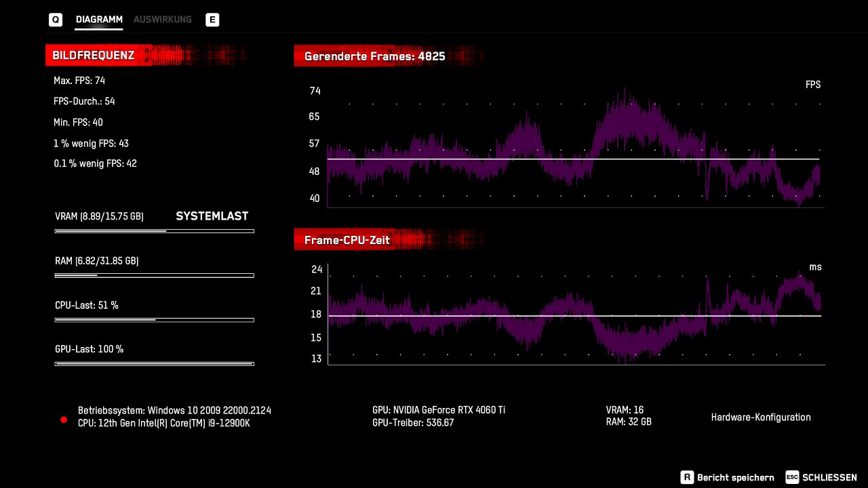This screenshot has width=868, height=488.
Task: Click the CPU-Last progress bar
Action: [x=155, y=320]
